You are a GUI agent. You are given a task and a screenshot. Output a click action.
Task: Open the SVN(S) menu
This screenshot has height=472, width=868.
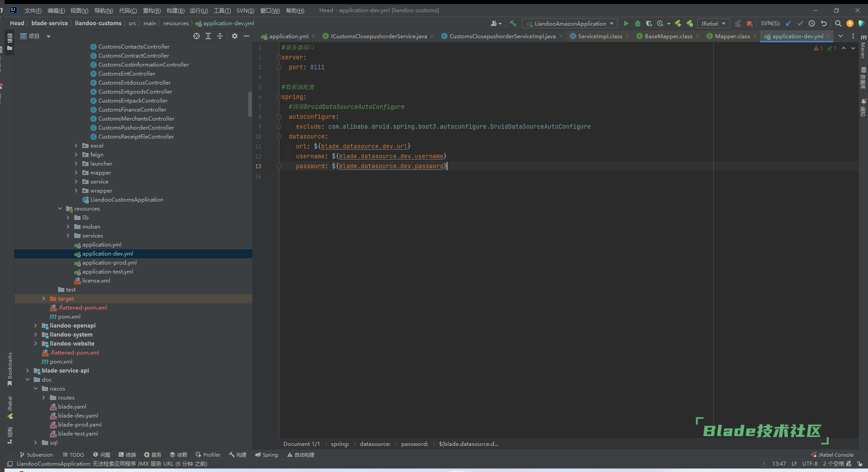245,10
